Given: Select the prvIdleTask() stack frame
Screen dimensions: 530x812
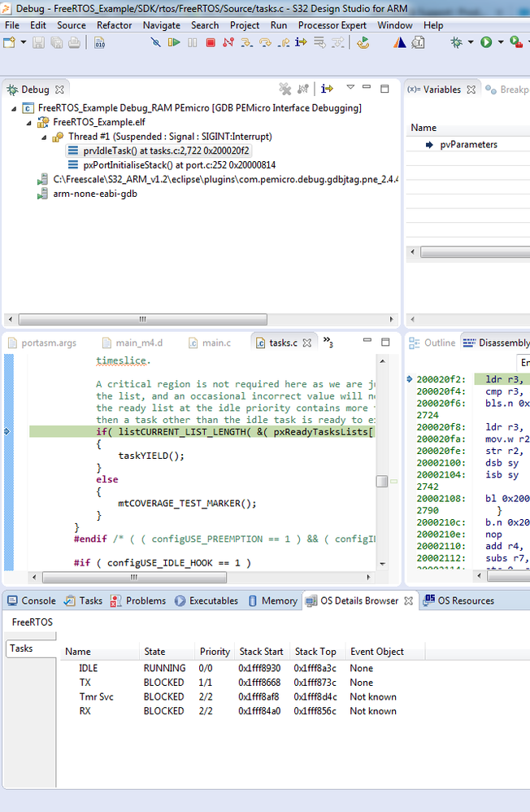Looking at the screenshot, I should tap(159, 151).
